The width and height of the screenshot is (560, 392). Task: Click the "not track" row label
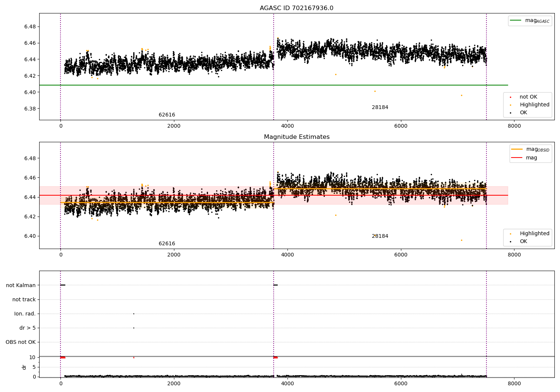pyautogui.click(x=24, y=300)
